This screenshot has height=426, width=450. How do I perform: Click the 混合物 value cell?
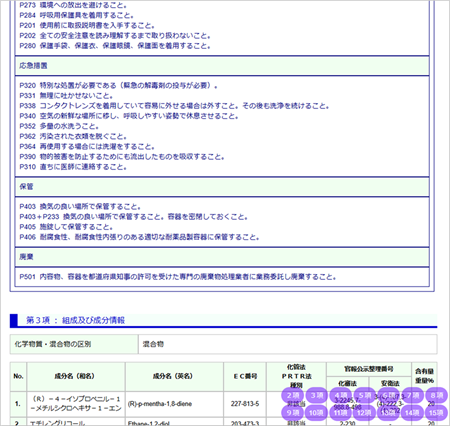[288, 344]
